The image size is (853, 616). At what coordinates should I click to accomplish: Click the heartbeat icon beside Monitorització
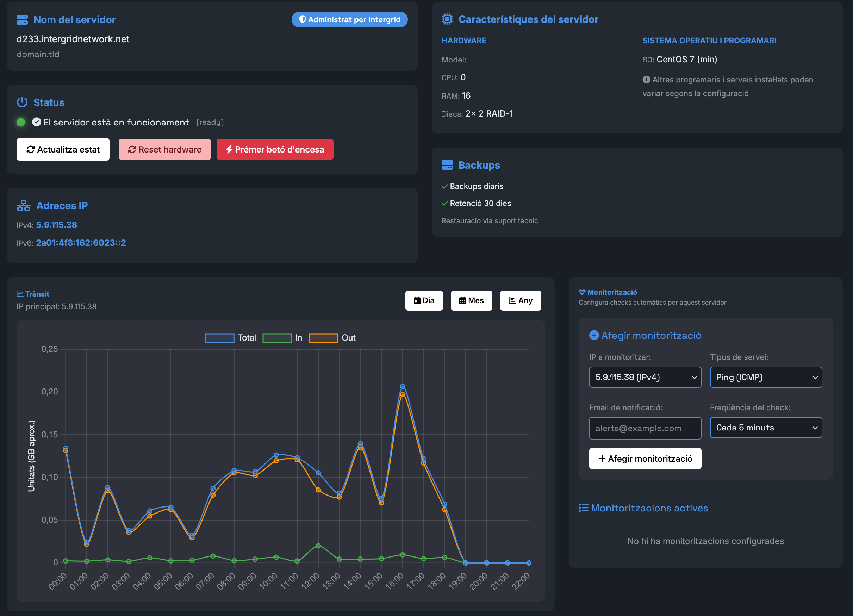point(582,292)
